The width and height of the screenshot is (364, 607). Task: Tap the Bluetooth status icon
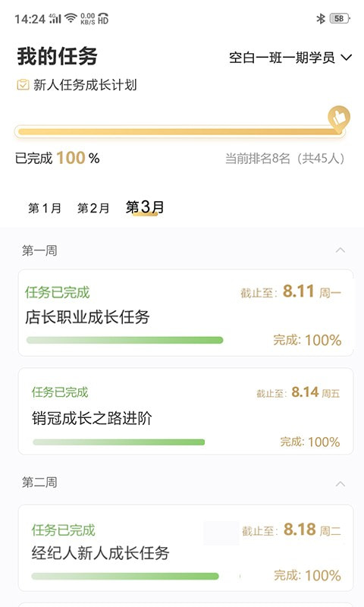click(x=321, y=18)
